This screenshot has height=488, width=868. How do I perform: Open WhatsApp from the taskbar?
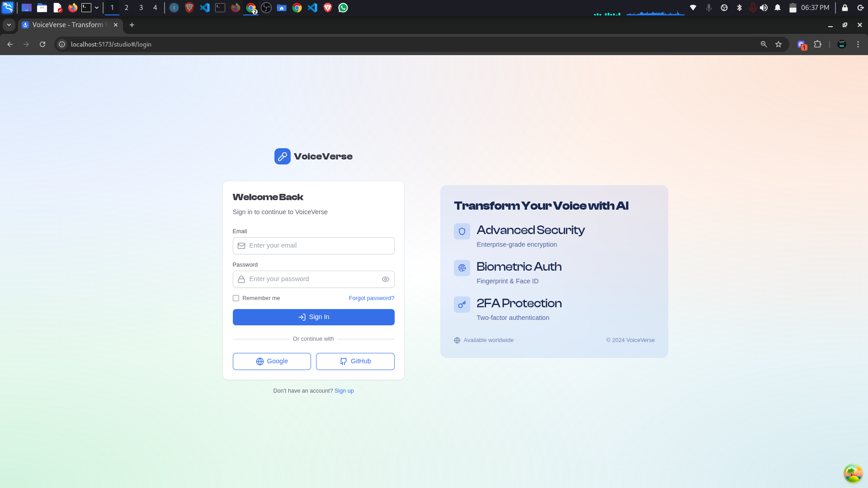tap(343, 8)
